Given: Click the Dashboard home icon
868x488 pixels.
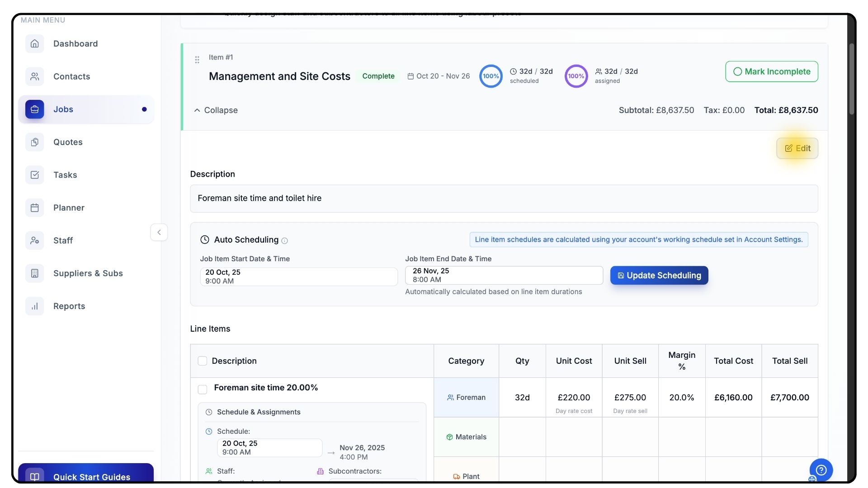Looking at the screenshot, I should coord(35,44).
